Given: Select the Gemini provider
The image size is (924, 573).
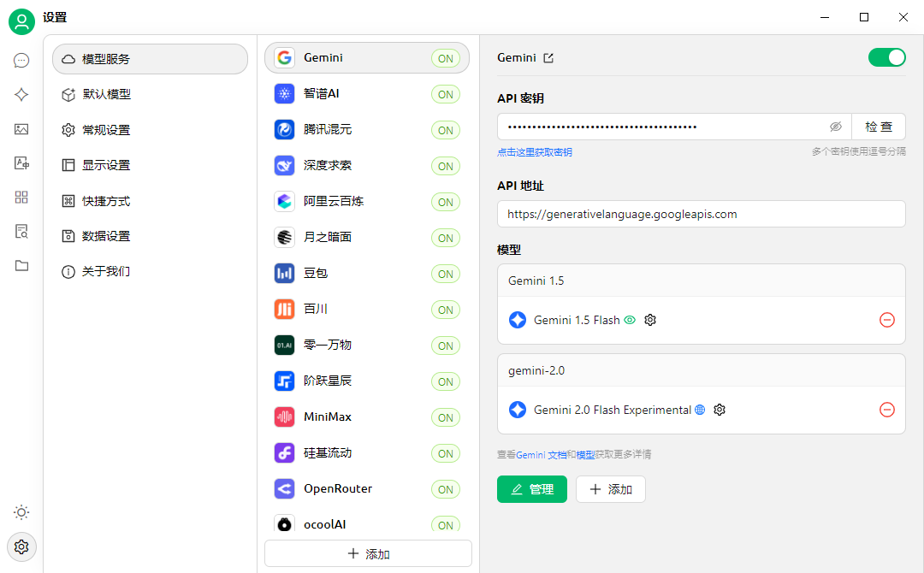Looking at the screenshot, I should coord(366,57).
